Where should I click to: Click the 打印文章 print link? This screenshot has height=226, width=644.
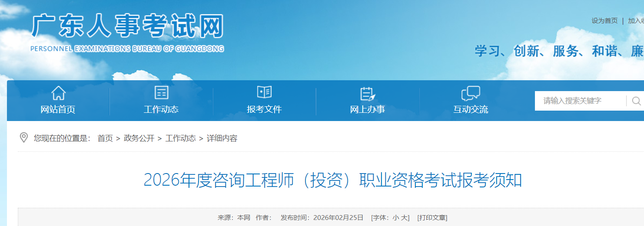click(432, 218)
